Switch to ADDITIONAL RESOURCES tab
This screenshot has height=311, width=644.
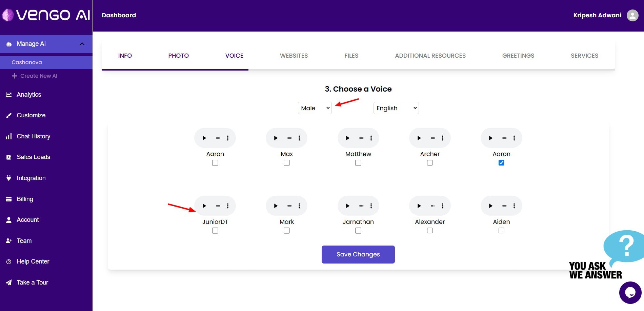(x=430, y=56)
